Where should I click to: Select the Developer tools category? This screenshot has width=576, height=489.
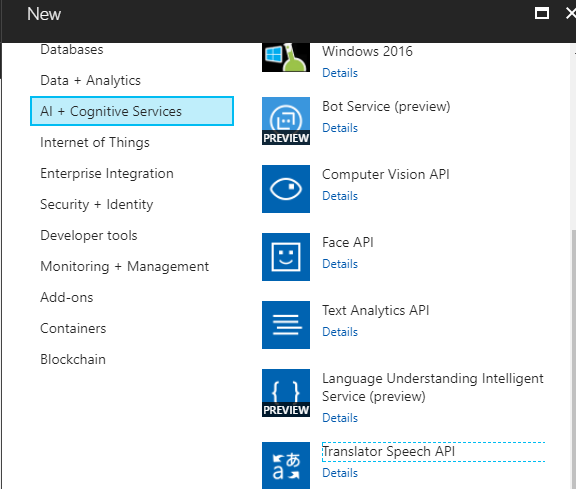point(89,235)
